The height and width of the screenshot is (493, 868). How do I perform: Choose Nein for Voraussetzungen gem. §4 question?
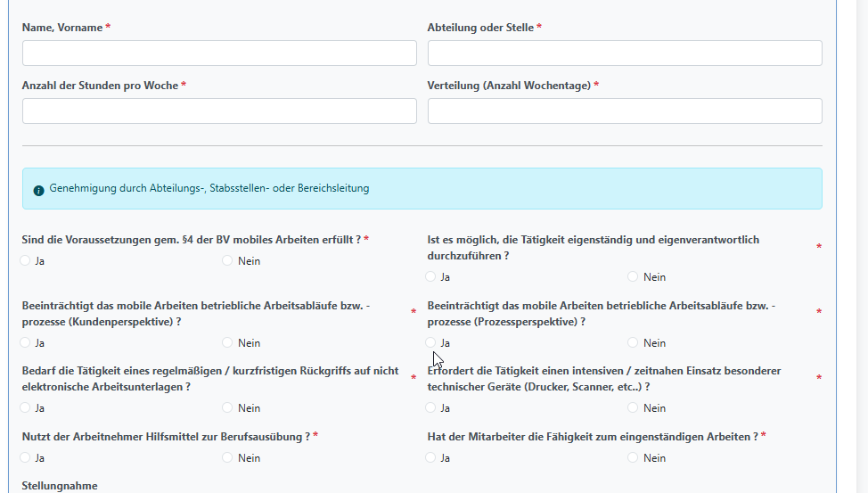click(227, 260)
